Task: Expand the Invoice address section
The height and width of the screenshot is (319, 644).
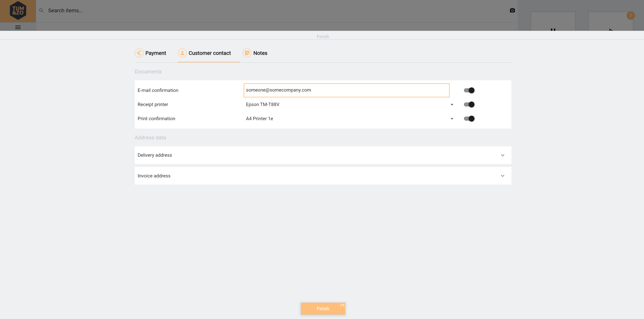Action: coord(503,176)
